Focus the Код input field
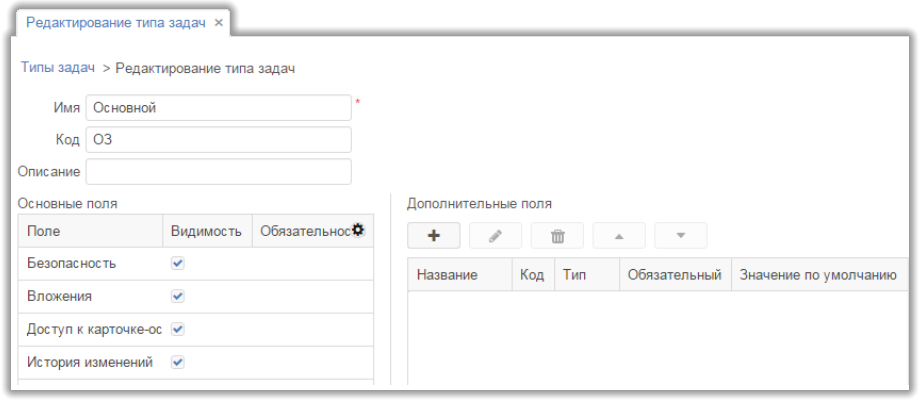The height and width of the screenshot is (400, 920). (219, 140)
